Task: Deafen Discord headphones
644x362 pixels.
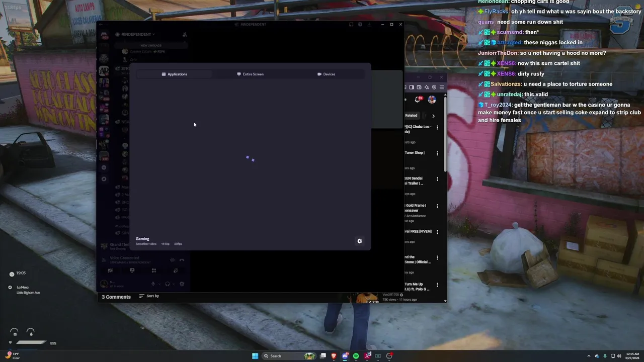Action: (x=168, y=284)
